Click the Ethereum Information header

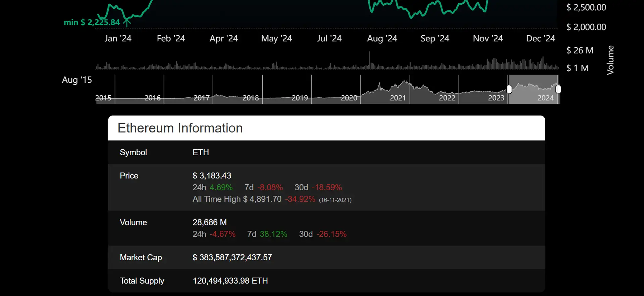pyautogui.click(x=180, y=128)
